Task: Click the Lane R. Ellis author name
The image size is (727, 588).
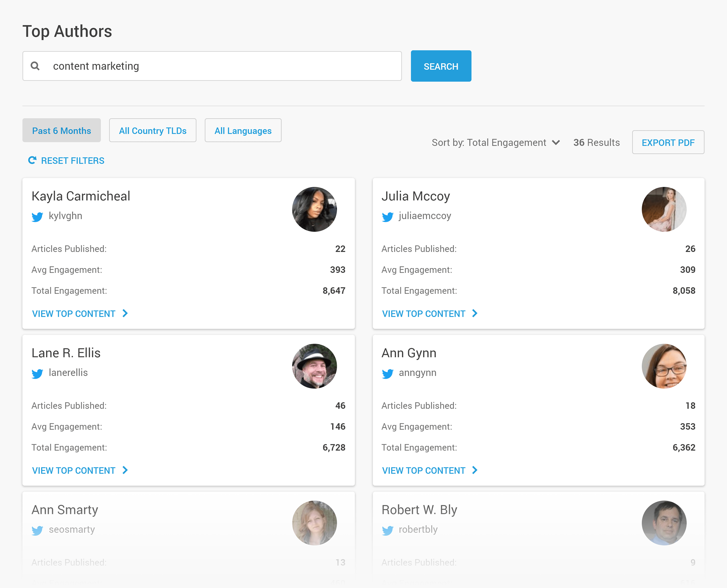Action: 66,353
